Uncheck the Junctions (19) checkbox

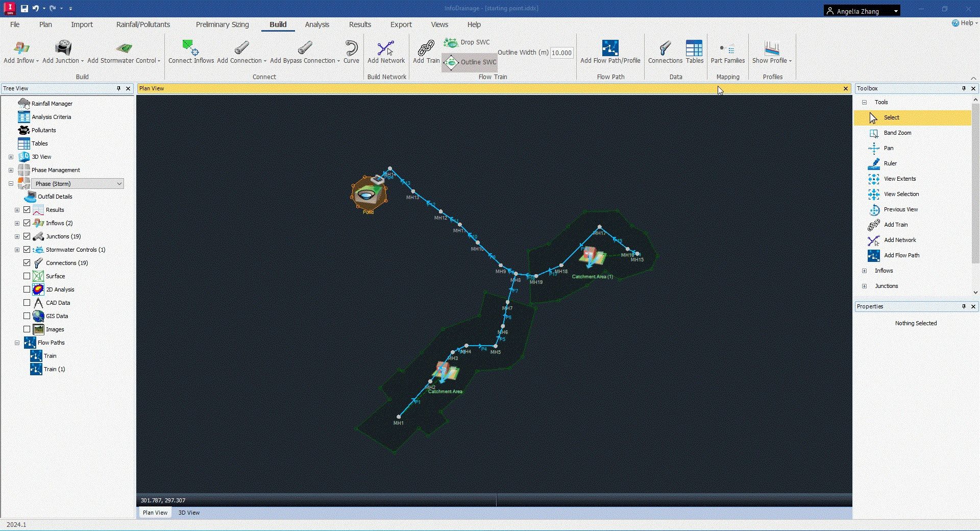click(x=27, y=236)
